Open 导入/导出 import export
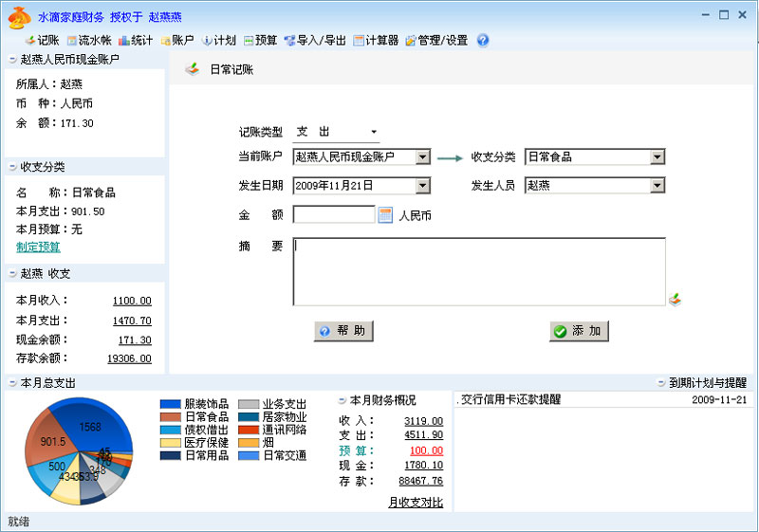The width and height of the screenshot is (759, 532). pos(315,40)
